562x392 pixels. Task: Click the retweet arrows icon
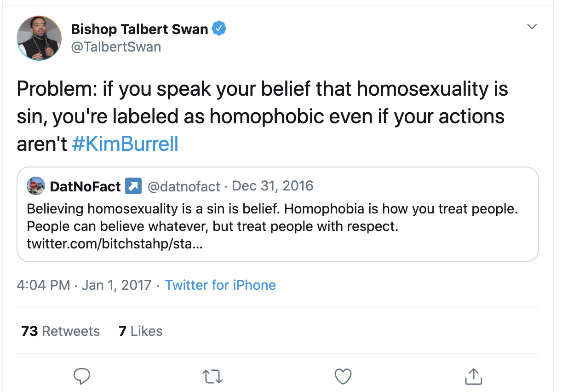pyautogui.click(x=212, y=376)
